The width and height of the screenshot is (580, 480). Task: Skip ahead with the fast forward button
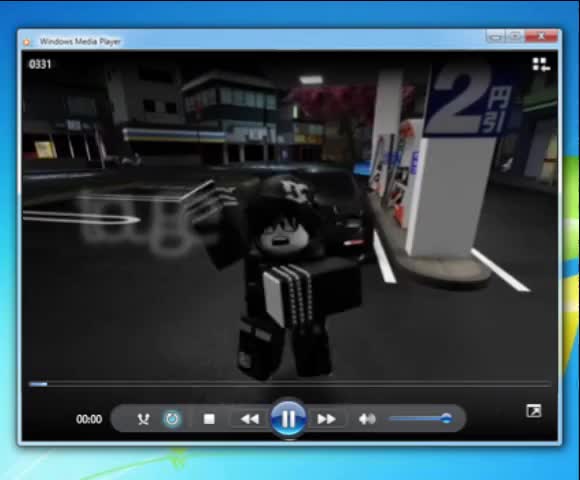pos(326,419)
